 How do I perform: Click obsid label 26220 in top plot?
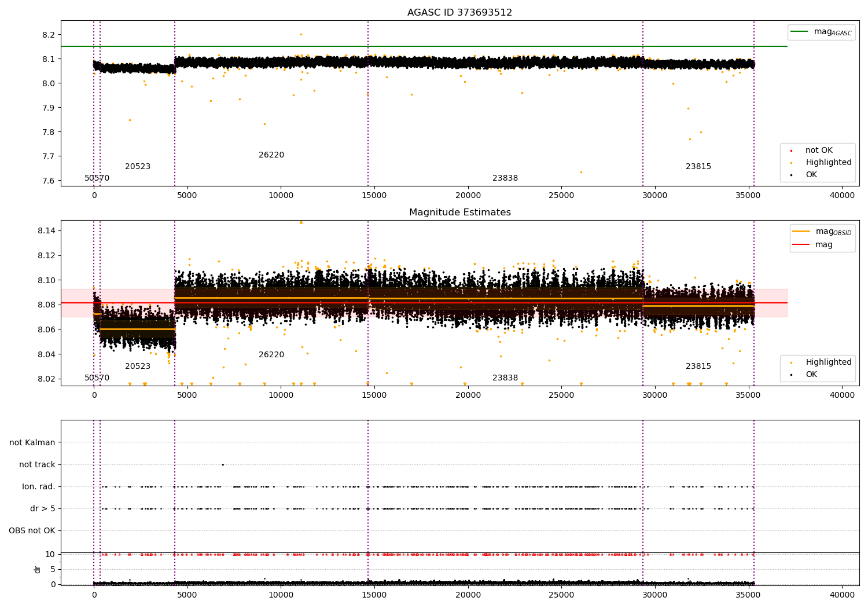271,155
